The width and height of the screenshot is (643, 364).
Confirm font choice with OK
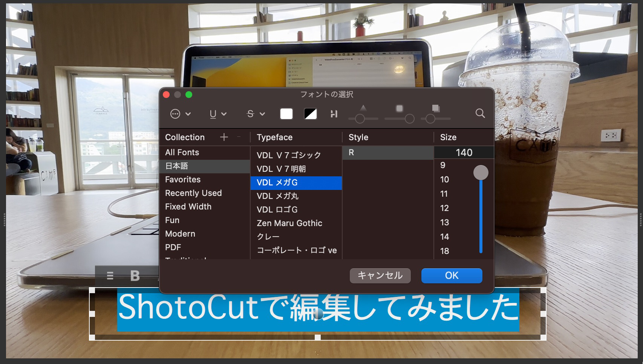[x=451, y=275]
